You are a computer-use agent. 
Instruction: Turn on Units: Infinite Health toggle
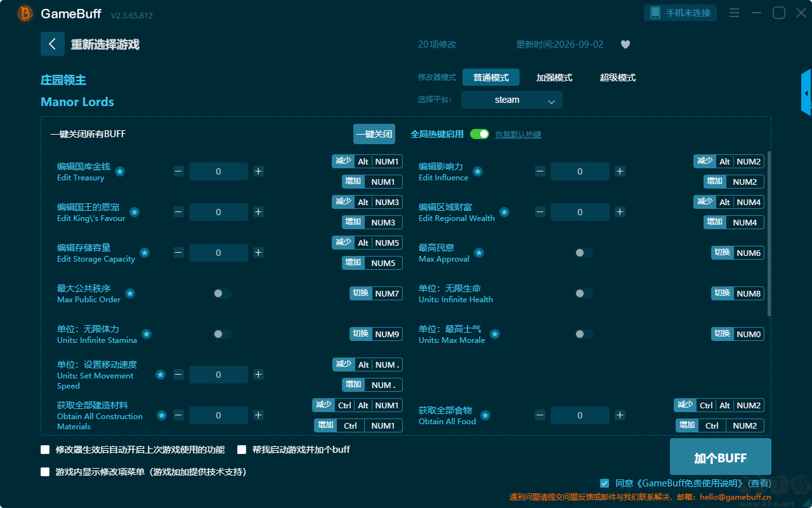[x=584, y=293]
